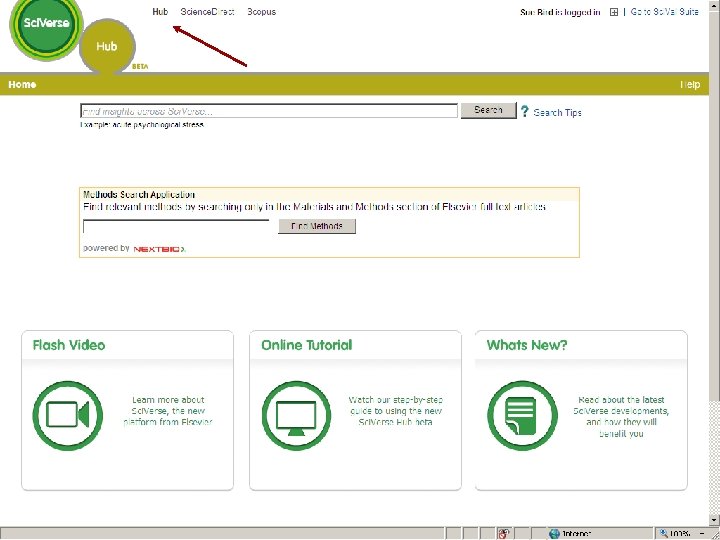Open the Search Tips link
Viewport: 720px width, 540px height.
557,112
